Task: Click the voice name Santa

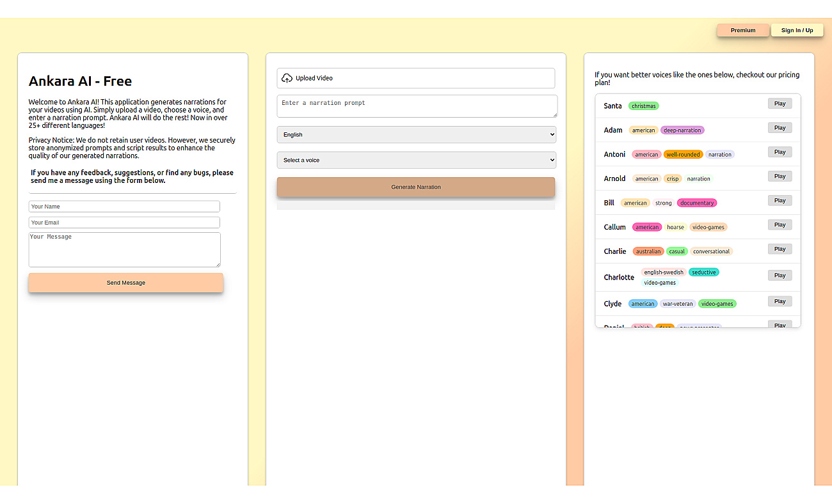Action: coord(612,106)
